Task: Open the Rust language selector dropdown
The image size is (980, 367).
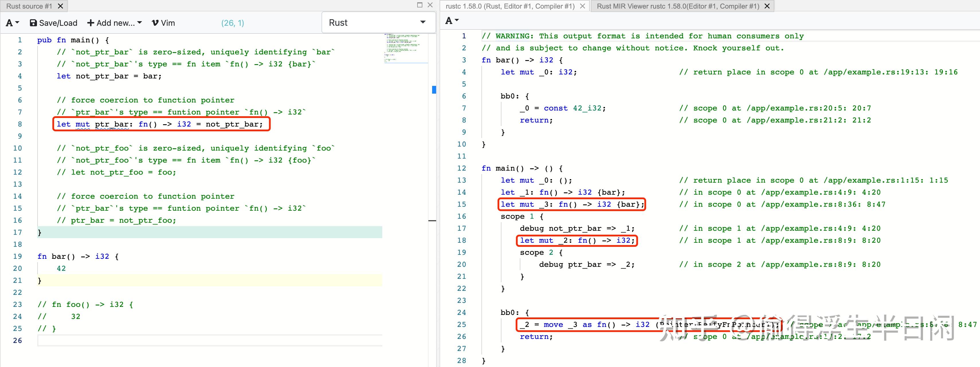Action: 378,22
